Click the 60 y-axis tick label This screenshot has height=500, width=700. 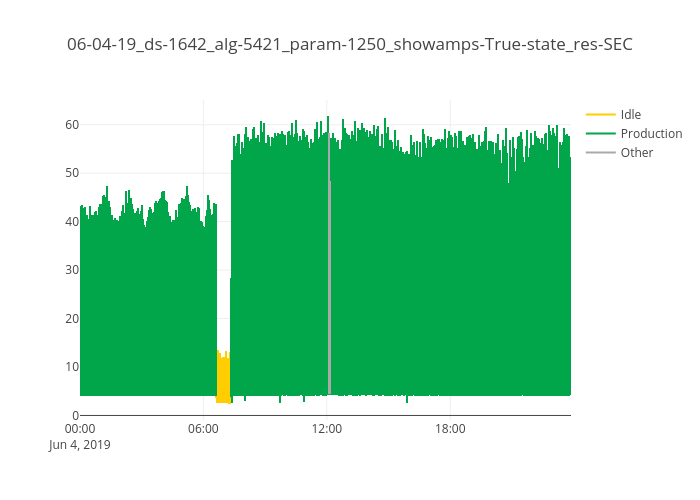tap(72, 125)
